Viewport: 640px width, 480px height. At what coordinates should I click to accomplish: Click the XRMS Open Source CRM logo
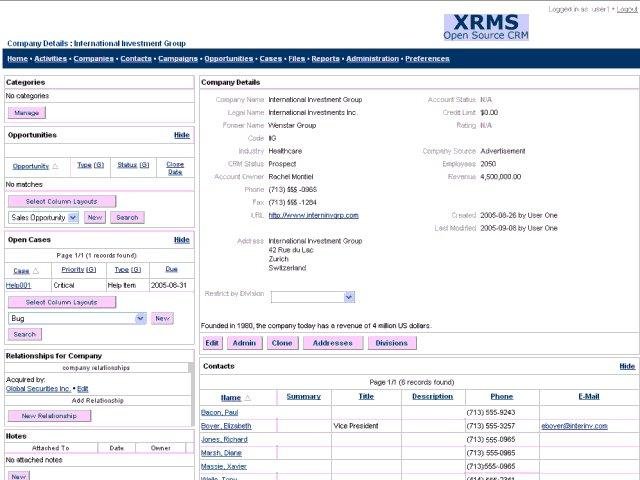486,27
